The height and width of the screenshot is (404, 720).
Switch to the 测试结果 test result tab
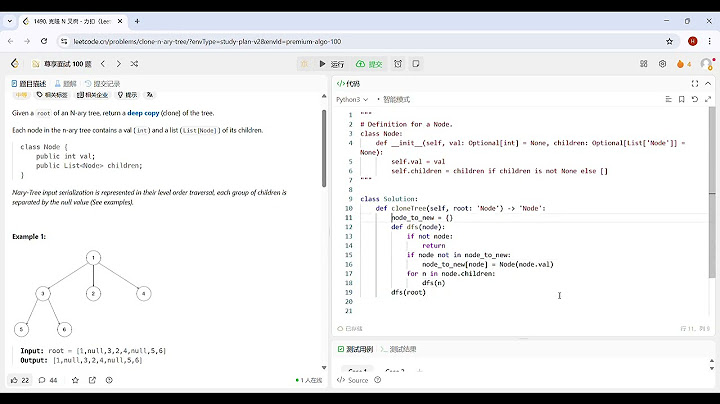click(399, 349)
